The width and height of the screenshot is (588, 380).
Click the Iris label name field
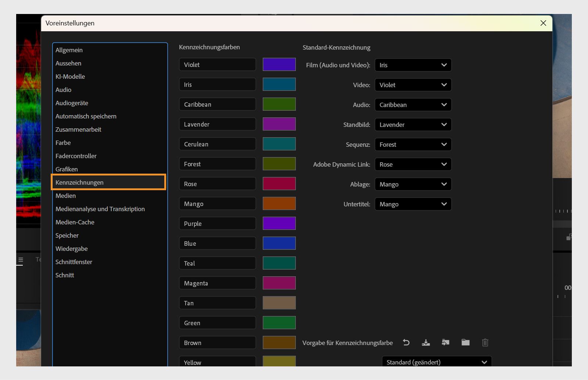point(218,84)
